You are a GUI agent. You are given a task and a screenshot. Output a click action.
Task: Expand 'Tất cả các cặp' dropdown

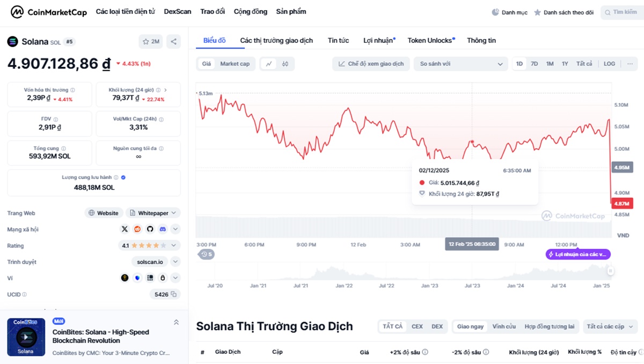coord(610,326)
